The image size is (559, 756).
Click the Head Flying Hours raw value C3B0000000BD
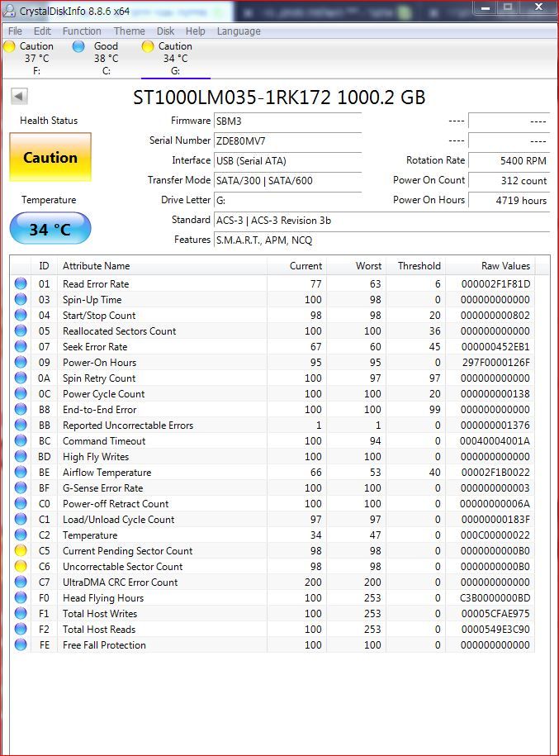495,598
